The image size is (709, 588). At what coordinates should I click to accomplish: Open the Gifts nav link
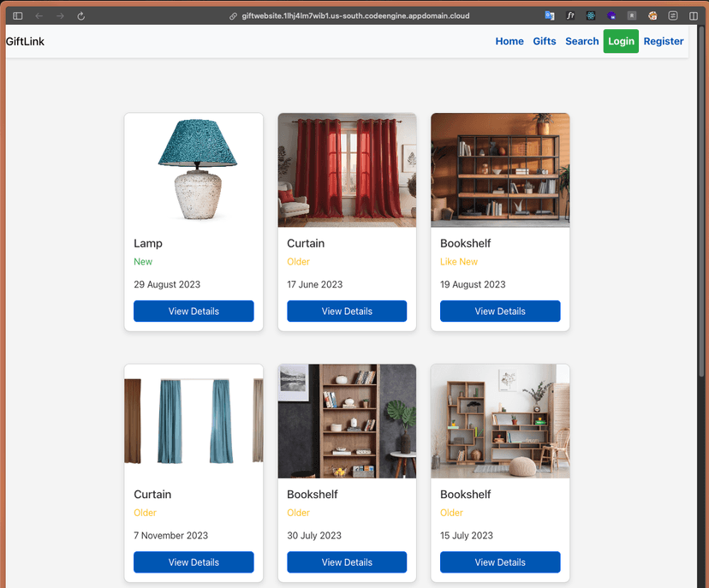point(545,41)
